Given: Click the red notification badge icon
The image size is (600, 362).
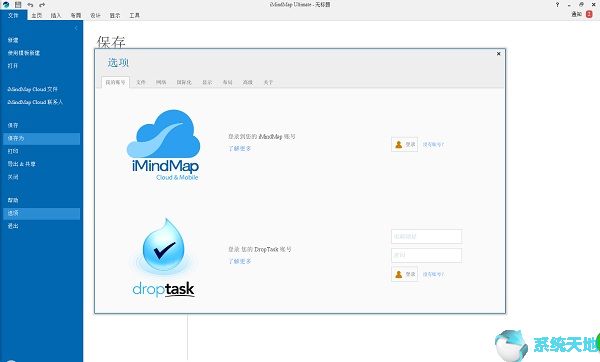Looking at the screenshot, I should click(x=589, y=14).
